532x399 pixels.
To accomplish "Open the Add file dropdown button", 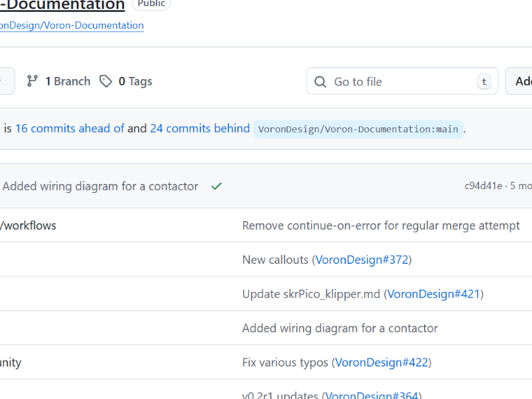I will (521, 82).
